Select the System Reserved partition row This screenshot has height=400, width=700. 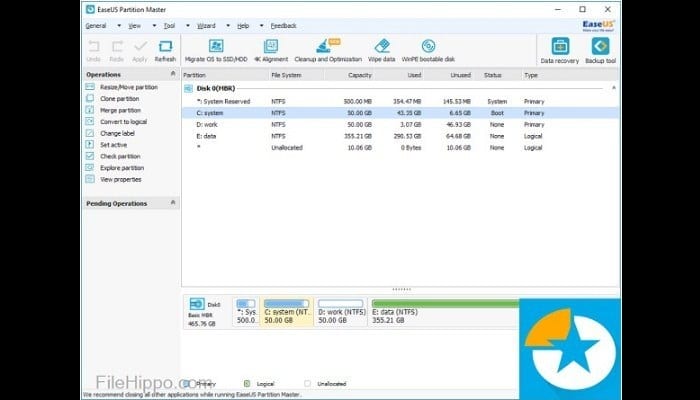tap(400, 101)
